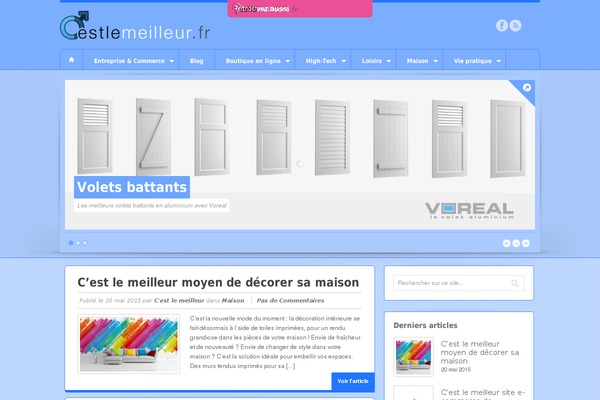Screen dimensions: 600x400
Task: Select the third slider dot
Action: pos(85,243)
